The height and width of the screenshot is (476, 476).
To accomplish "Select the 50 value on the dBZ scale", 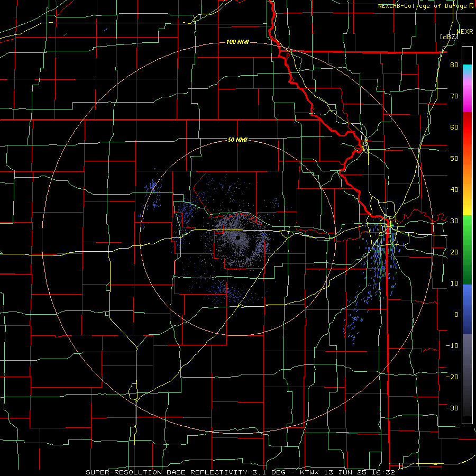I will pos(454,159).
